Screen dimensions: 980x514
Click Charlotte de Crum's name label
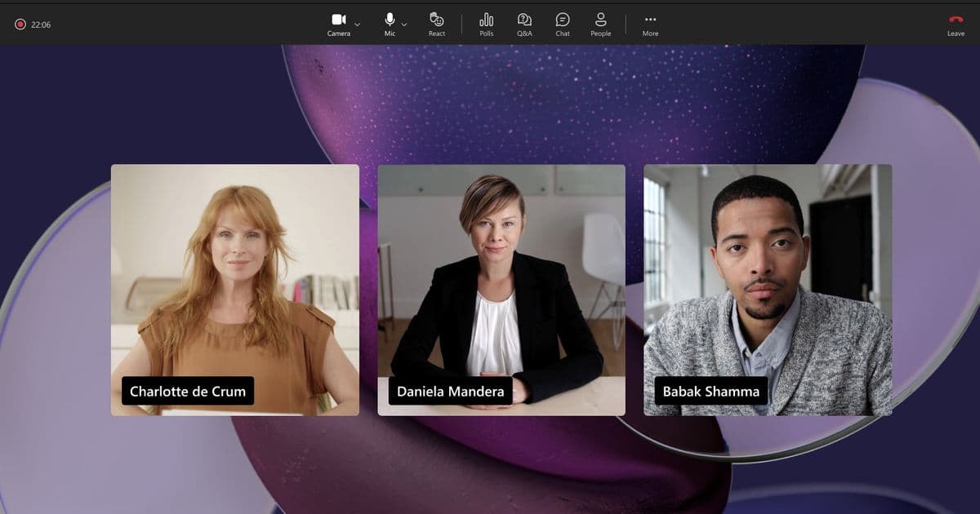pyautogui.click(x=187, y=391)
